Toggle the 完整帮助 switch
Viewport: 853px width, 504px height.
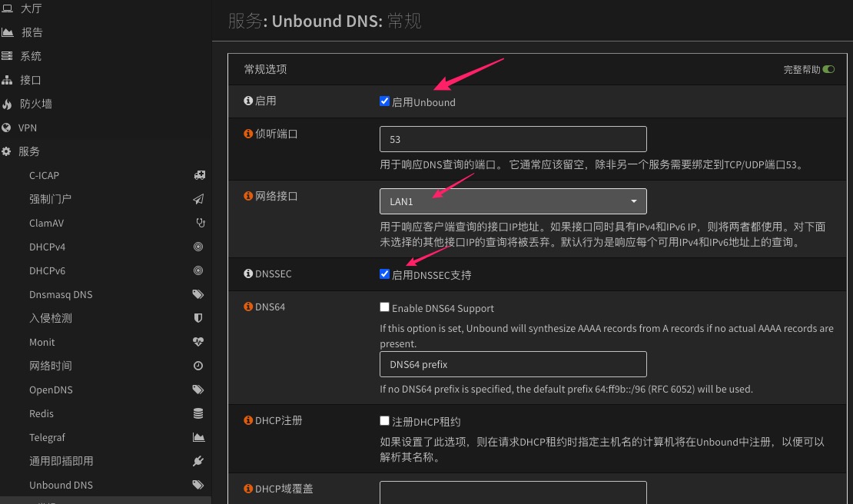(x=828, y=69)
